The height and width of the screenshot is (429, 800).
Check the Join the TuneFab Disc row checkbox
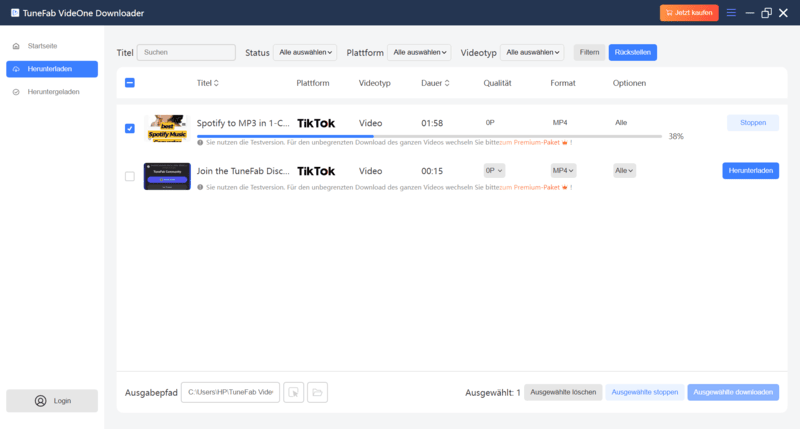tap(130, 176)
